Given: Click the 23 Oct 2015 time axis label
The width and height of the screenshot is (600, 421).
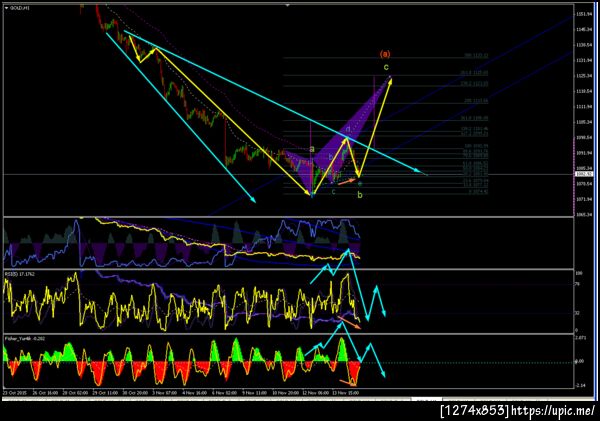Looking at the screenshot, I should pyautogui.click(x=15, y=393).
